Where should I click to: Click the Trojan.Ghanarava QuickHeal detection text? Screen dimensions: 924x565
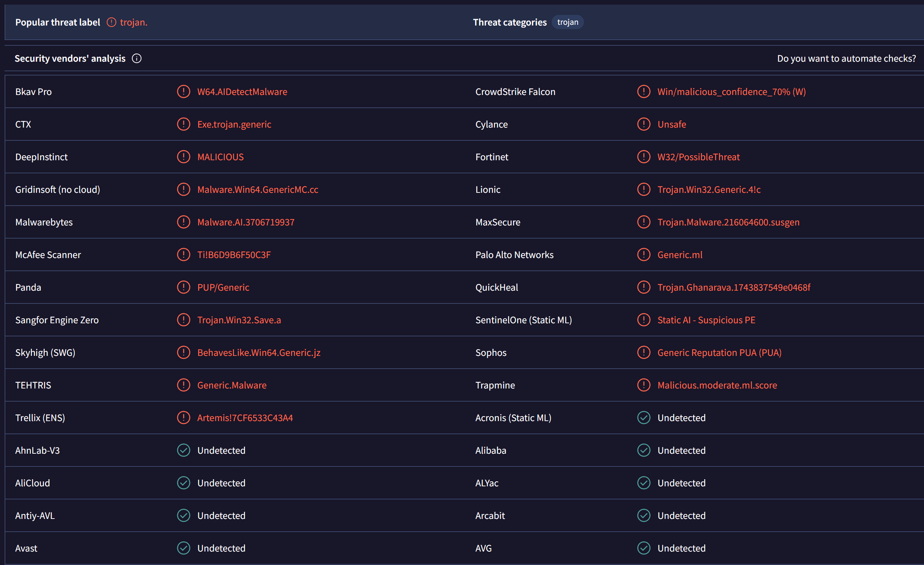click(734, 287)
